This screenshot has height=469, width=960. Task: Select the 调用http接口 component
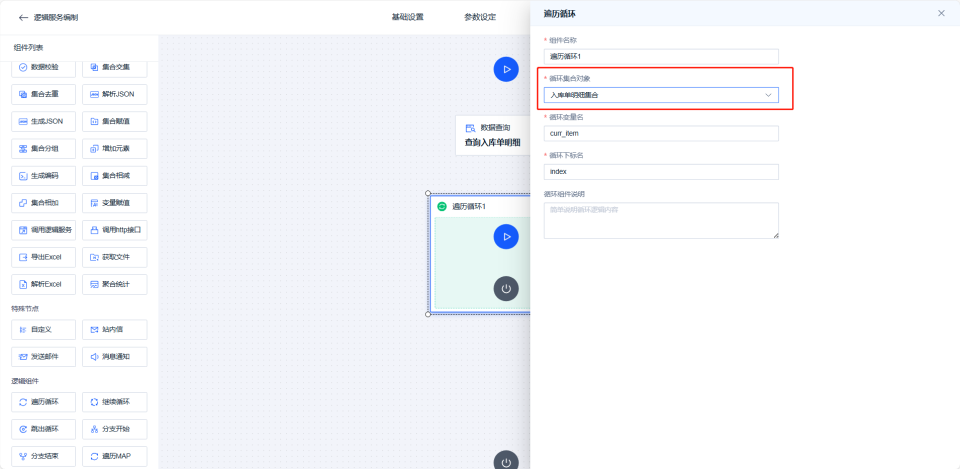click(x=114, y=230)
